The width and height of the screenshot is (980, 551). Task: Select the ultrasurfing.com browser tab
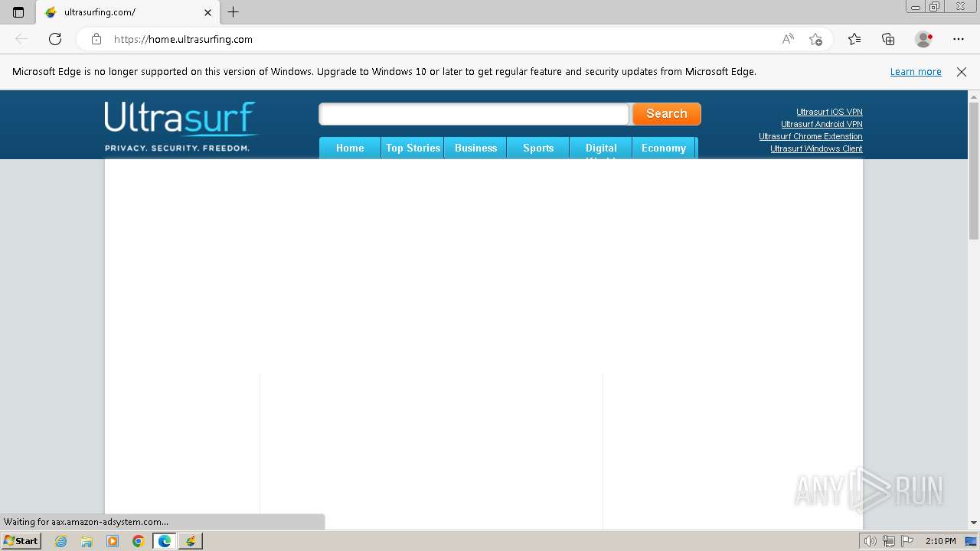127,12
